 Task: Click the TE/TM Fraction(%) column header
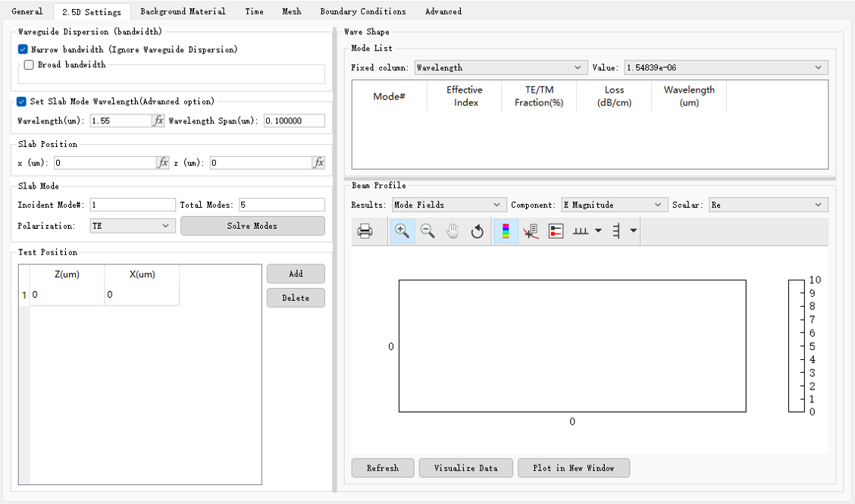[x=539, y=96]
